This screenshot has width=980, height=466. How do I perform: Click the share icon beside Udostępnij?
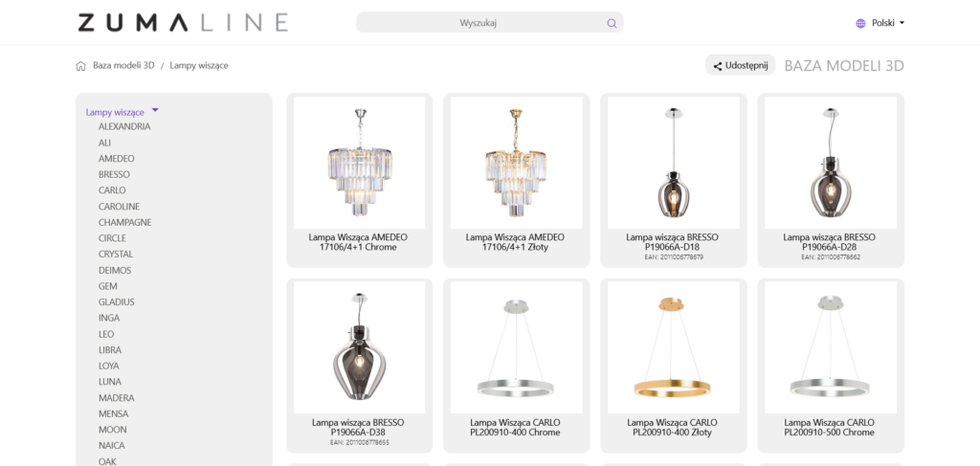[x=717, y=66]
